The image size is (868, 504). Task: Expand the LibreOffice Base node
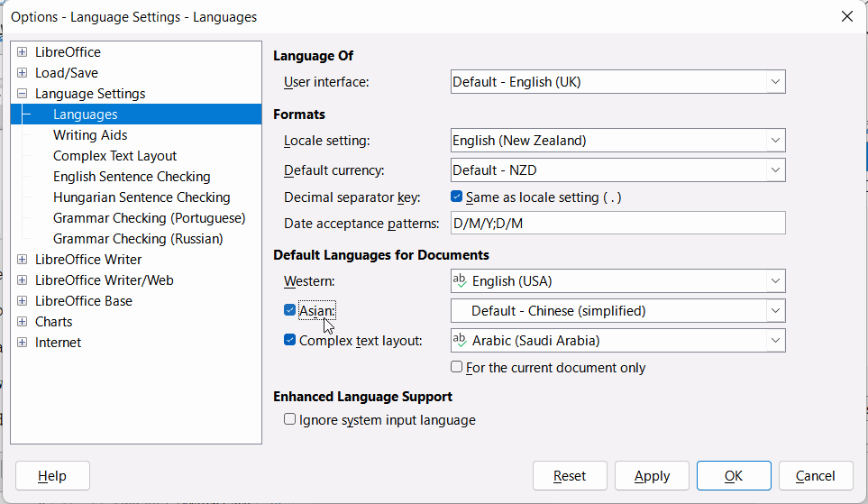pos(23,301)
